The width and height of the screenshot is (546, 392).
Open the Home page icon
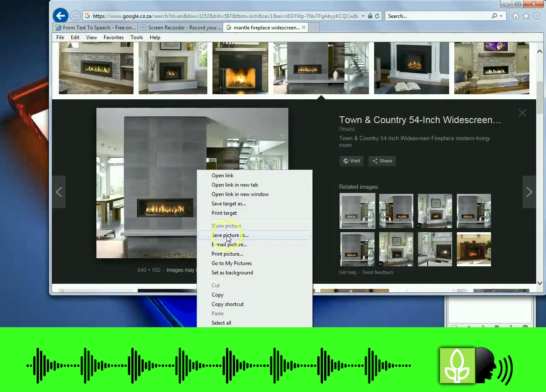click(x=515, y=16)
